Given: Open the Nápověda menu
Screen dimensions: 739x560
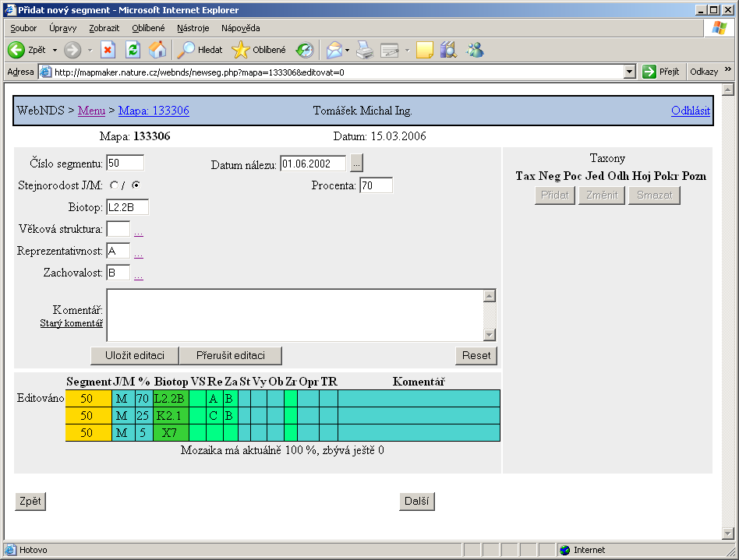Looking at the screenshot, I should (x=241, y=28).
